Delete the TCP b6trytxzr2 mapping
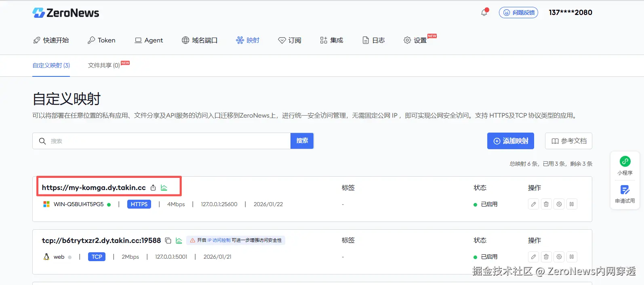 pos(546,257)
